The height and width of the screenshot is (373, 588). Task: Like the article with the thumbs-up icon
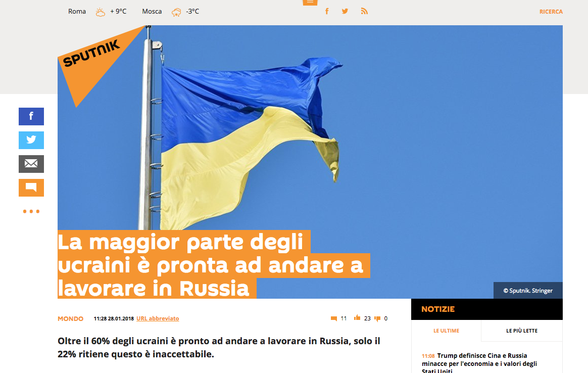point(357,318)
